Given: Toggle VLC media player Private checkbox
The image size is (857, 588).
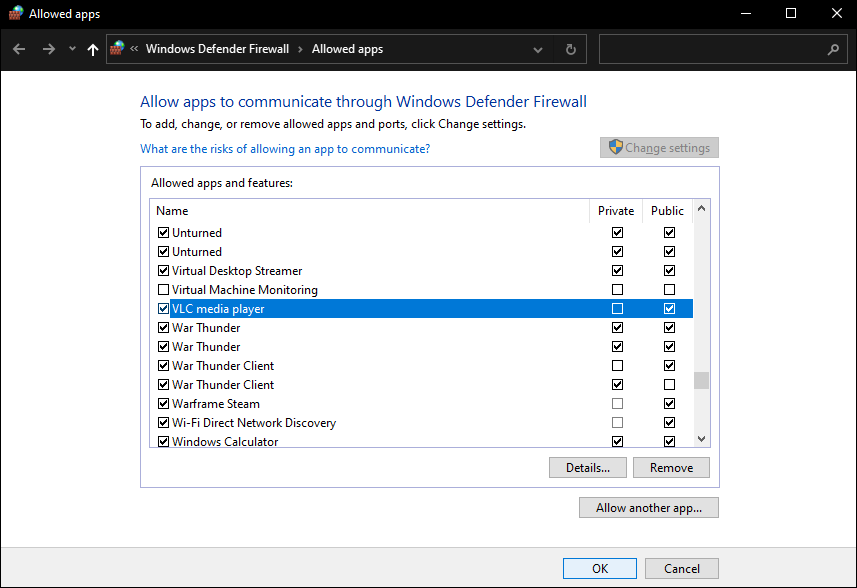Looking at the screenshot, I should pyautogui.click(x=617, y=309).
